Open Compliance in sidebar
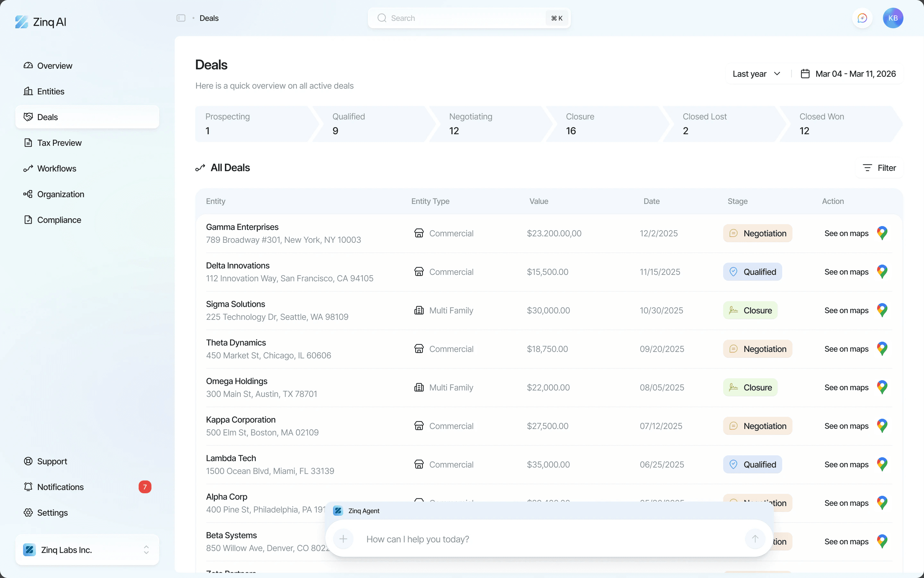Image resolution: width=924 pixels, height=578 pixels. point(87,220)
